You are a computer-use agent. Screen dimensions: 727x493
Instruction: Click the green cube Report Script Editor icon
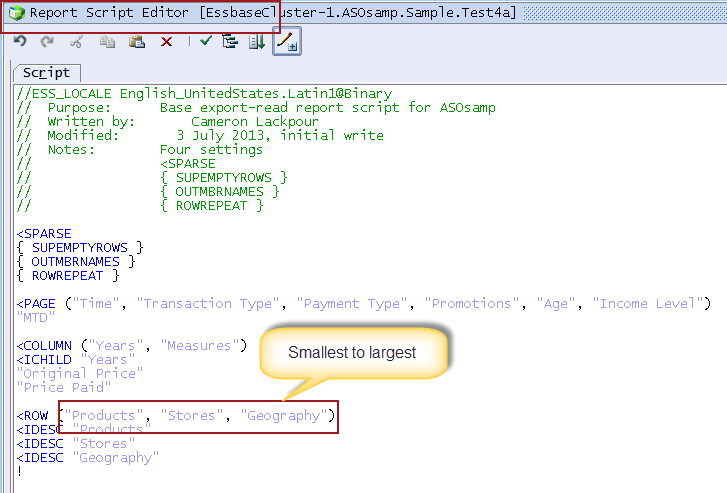pyautogui.click(x=17, y=13)
